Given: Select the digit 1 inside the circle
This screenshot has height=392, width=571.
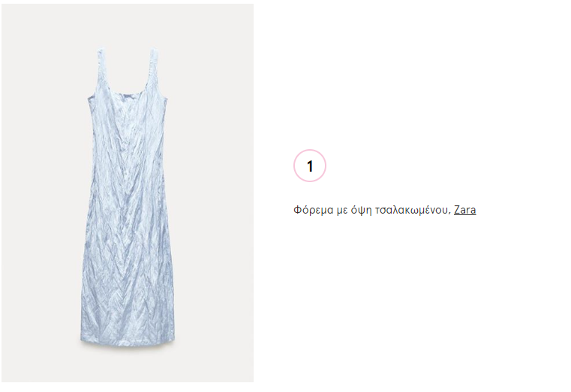Looking at the screenshot, I should [x=310, y=166].
